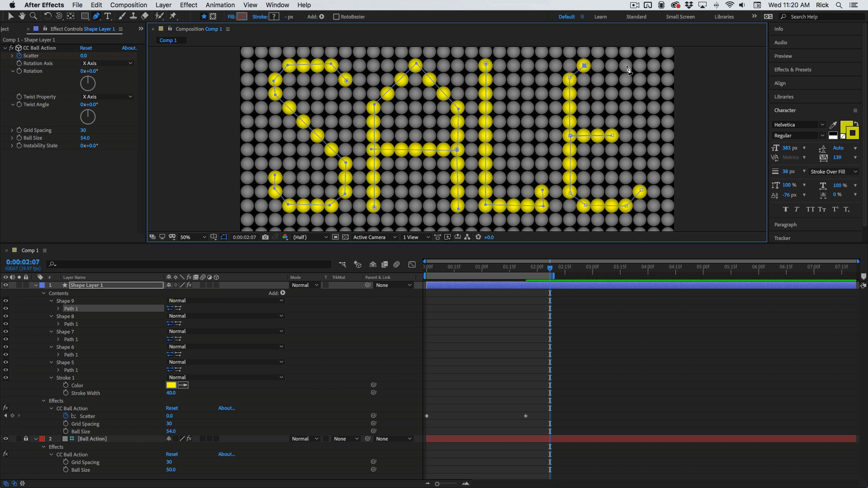The image size is (868, 488).
Task: Switch to the Small Screen workspace
Action: click(x=680, y=17)
